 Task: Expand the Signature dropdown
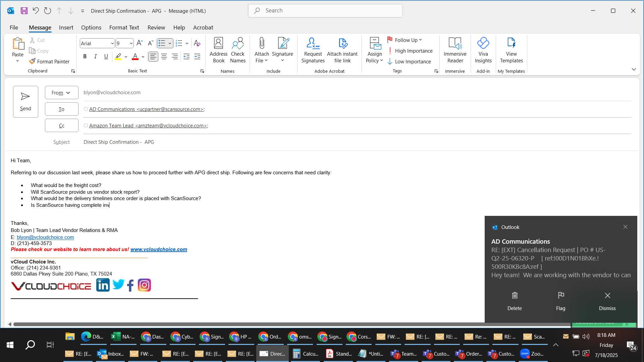282,61
